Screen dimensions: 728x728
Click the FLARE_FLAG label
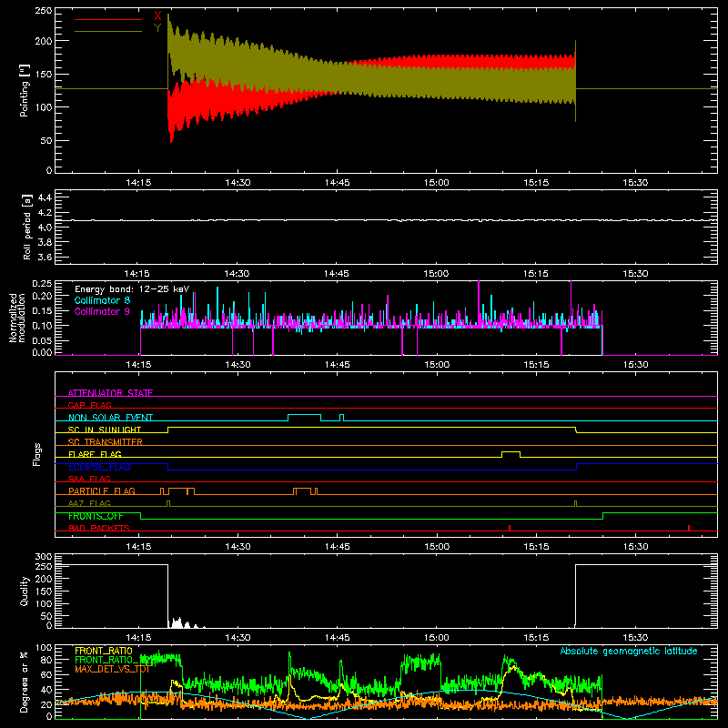point(95,454)
